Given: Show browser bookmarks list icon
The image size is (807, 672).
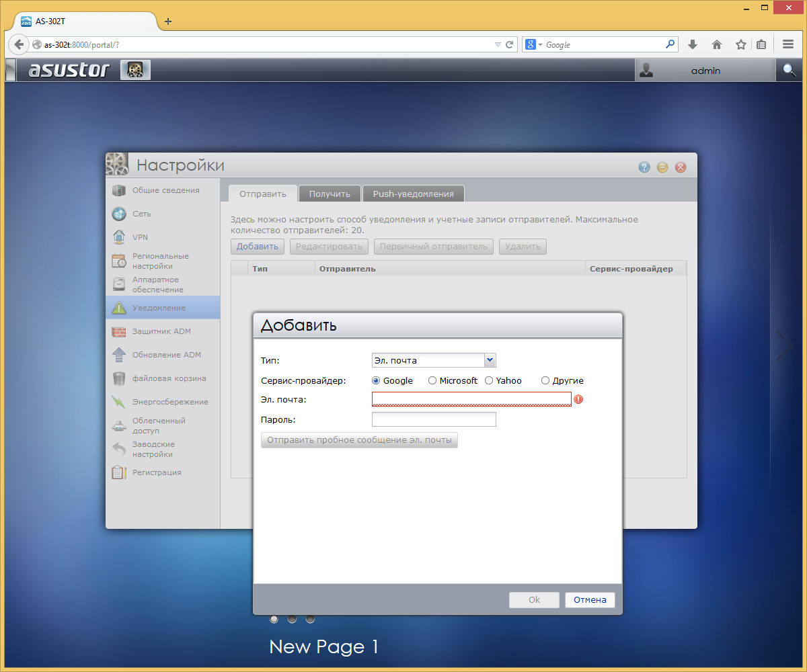Looking at the screenshot, I should point(761,44).
